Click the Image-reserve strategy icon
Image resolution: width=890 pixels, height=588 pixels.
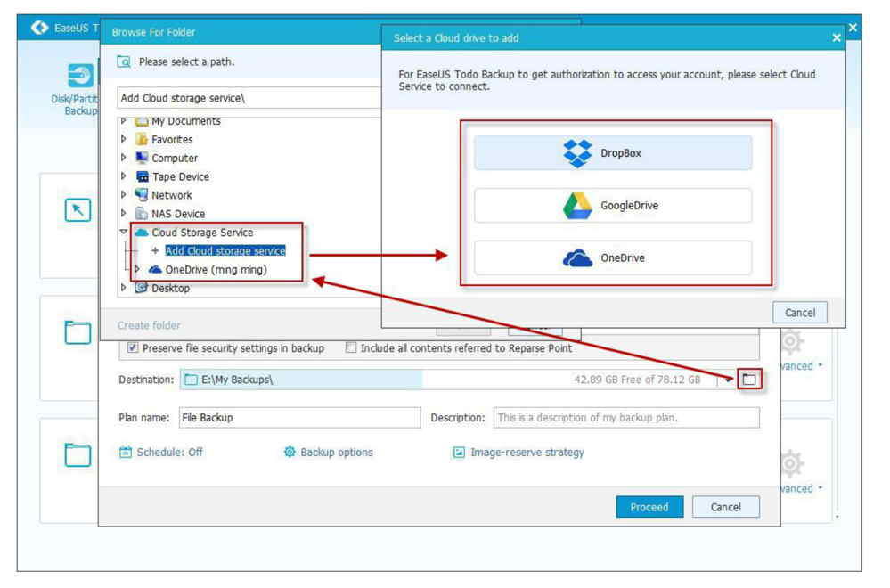pos(459,453)
